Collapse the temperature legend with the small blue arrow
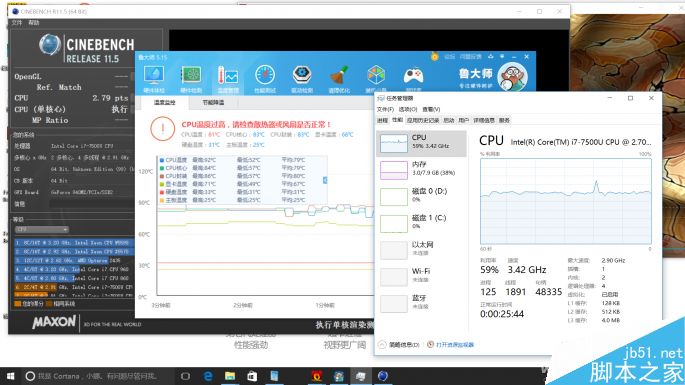The width and height of the screenshot is (685, 385). pos(325,180)
